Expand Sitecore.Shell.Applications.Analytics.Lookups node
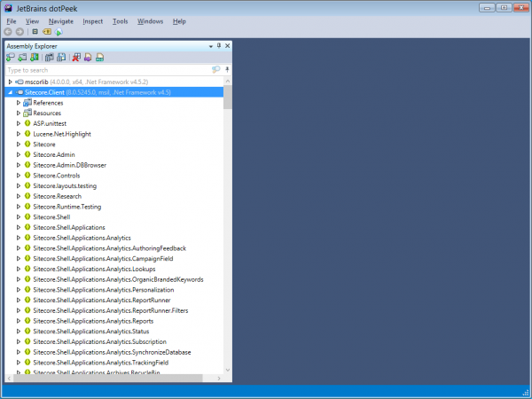The width and height of the screenshot is (532, 399). click(19, 269)
